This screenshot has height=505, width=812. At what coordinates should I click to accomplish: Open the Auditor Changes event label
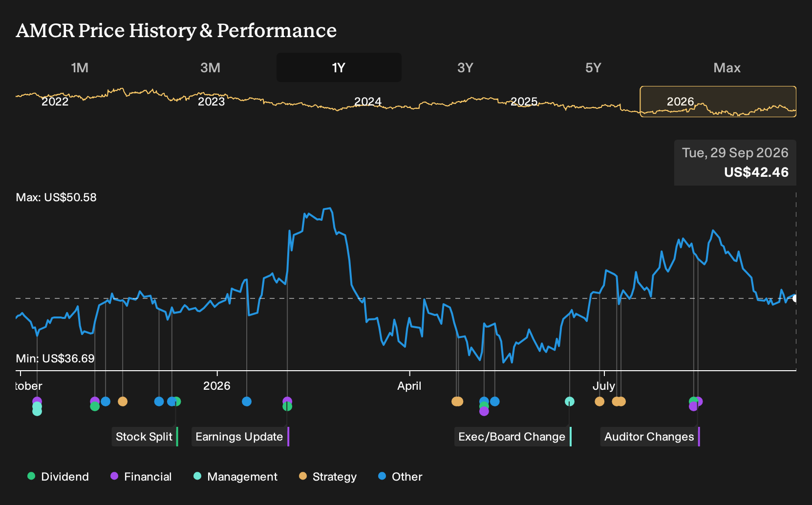[650, 437]
